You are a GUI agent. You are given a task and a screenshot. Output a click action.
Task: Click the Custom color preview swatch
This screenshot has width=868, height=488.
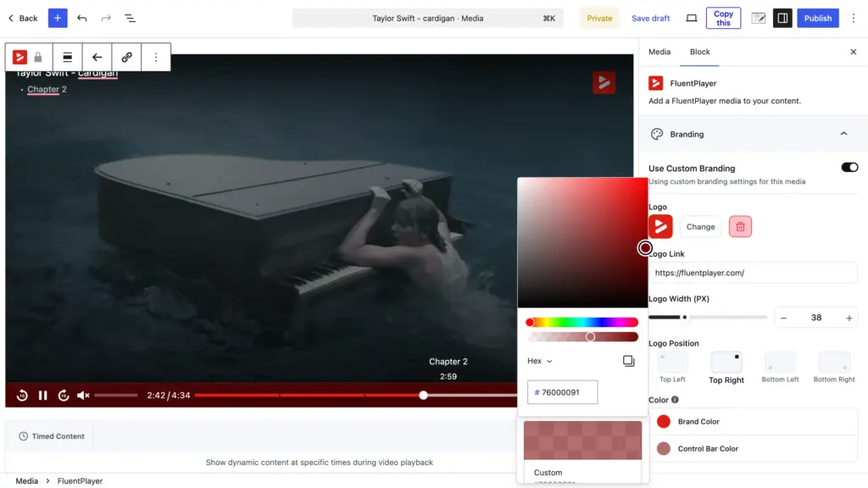click(582, 441)
